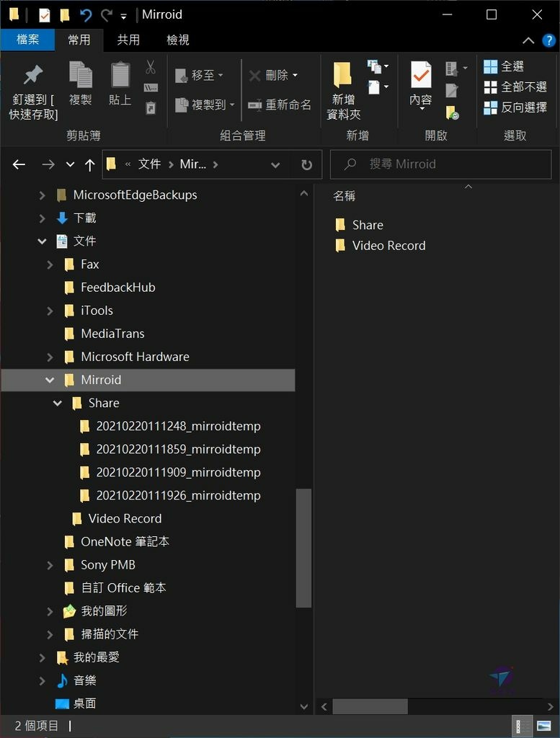
Task: Click the Undo arrow in quick access toolbar
Action: tap(86, 16)
